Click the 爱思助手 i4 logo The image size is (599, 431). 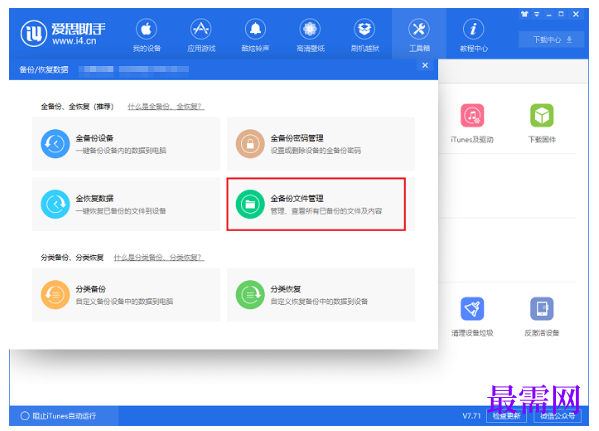pos(63,34)
